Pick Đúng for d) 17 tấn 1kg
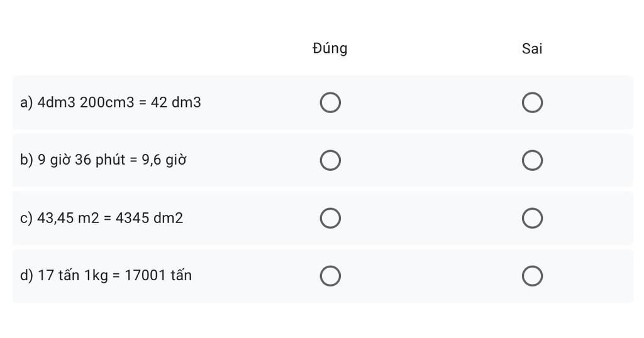 point(330,276)
